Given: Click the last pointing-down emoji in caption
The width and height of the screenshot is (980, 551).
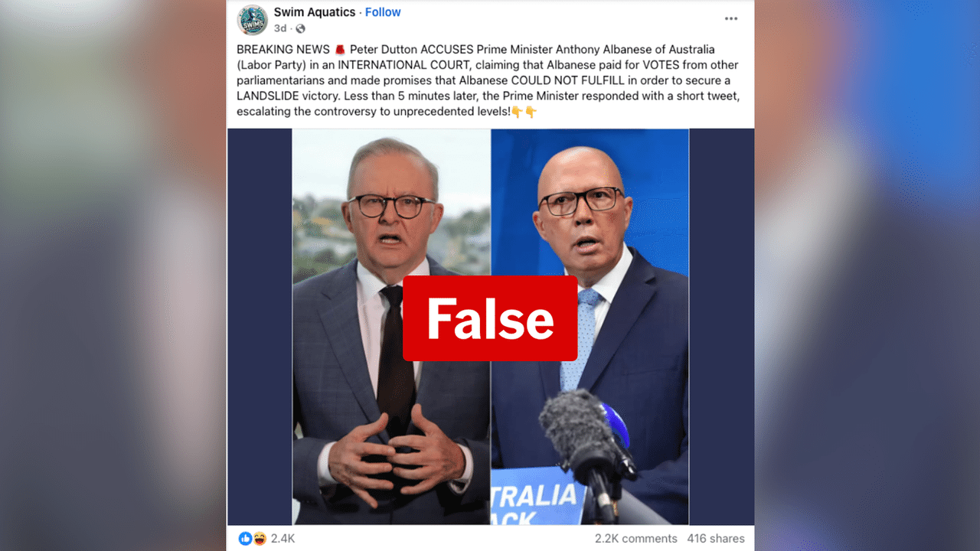Looking at the screenshot, I should (531, 112).
